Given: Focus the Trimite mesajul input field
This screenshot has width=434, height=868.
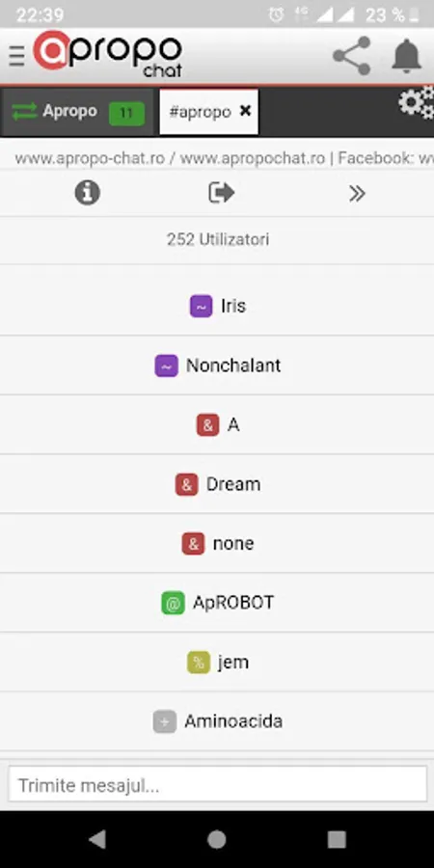Looking at the screenshot, I should coord(217,784).
